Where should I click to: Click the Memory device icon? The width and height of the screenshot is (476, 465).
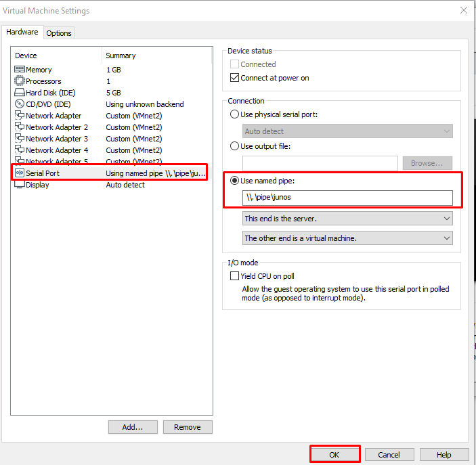pos(20,69)
